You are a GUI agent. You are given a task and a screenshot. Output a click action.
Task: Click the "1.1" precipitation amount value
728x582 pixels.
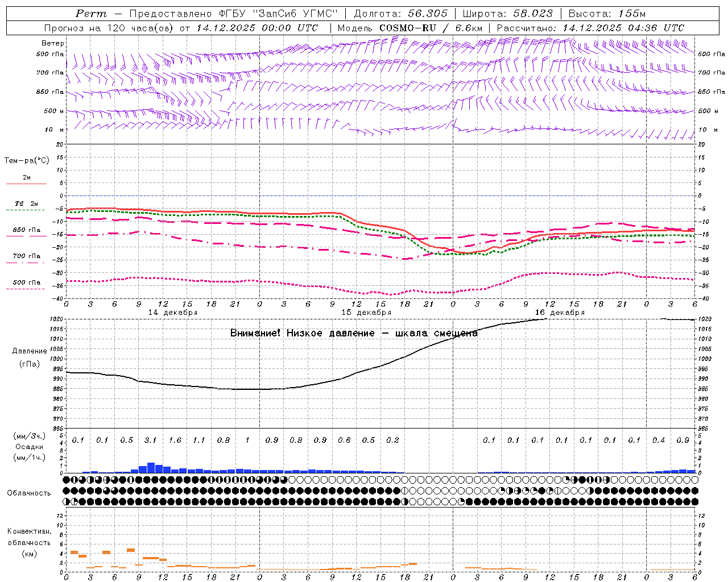pos(199,440)
